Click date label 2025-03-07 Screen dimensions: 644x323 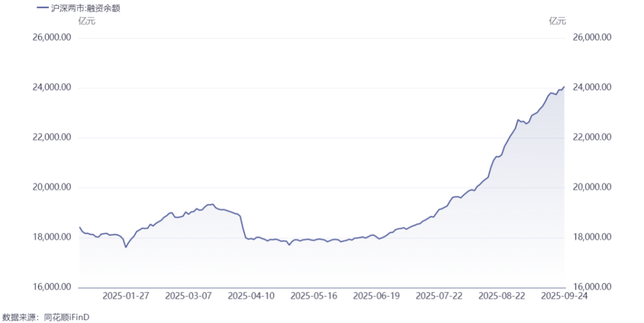tap(188, 296)
